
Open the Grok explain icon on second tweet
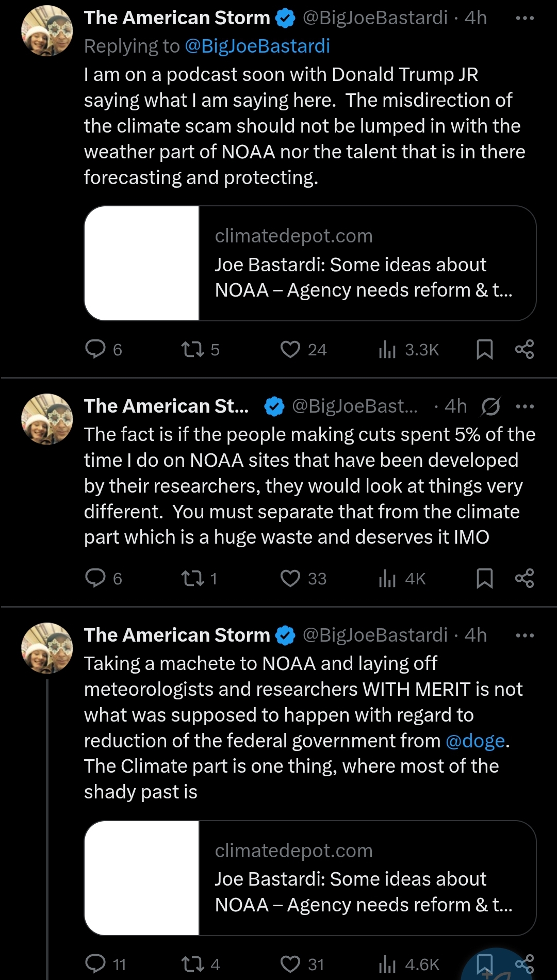(x=490, y=407)
